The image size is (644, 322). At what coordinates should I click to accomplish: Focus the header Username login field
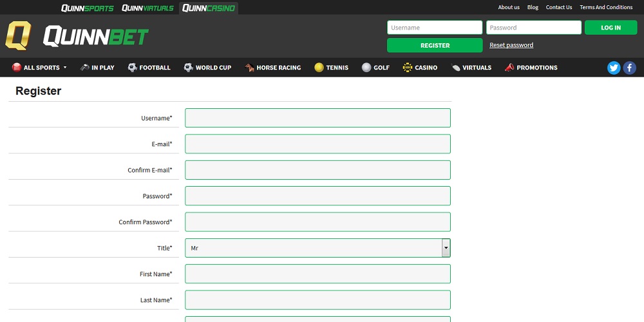pyautogui.click(x=435, y=28)
